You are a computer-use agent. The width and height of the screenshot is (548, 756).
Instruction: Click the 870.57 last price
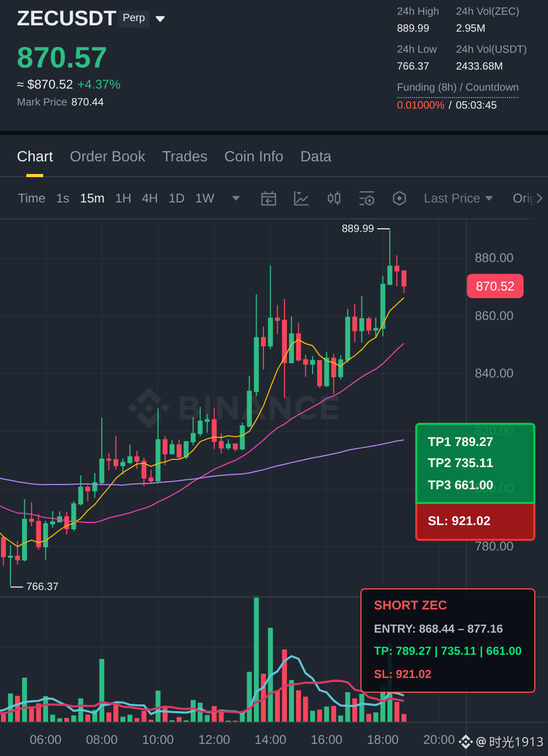[x=62, y=57]
